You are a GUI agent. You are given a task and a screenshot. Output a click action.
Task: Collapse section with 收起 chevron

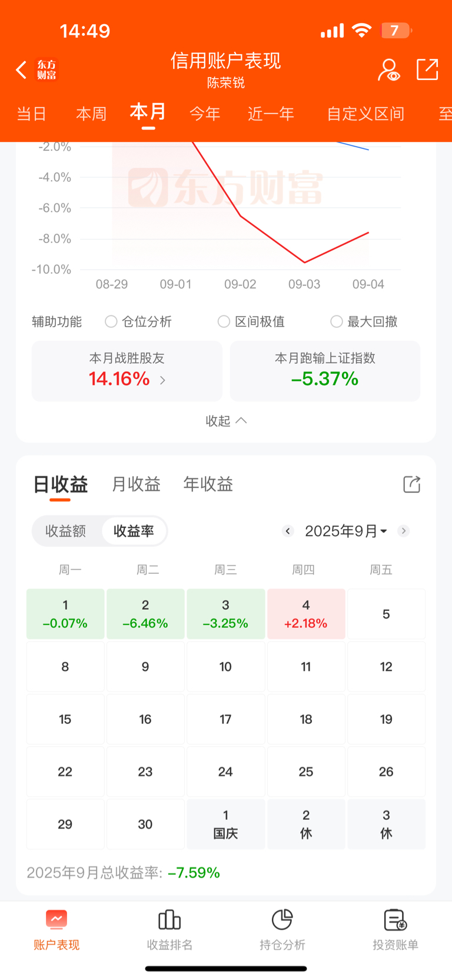click(226, 421)
